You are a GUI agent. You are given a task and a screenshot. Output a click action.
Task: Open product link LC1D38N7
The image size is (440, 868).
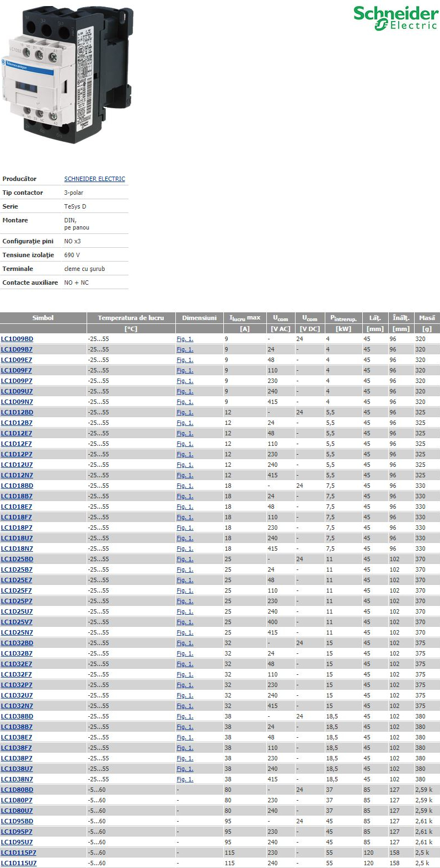(x=17, y=779)
